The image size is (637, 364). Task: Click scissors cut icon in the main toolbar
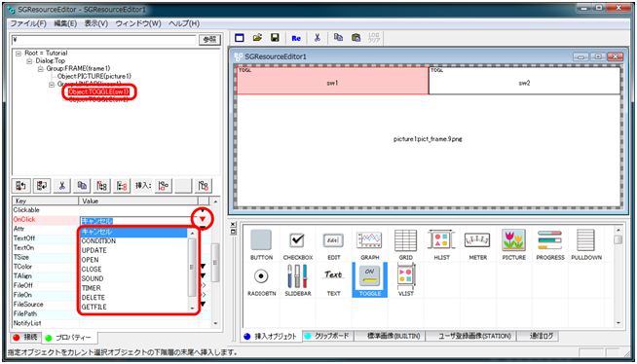[x=318, y=38]
